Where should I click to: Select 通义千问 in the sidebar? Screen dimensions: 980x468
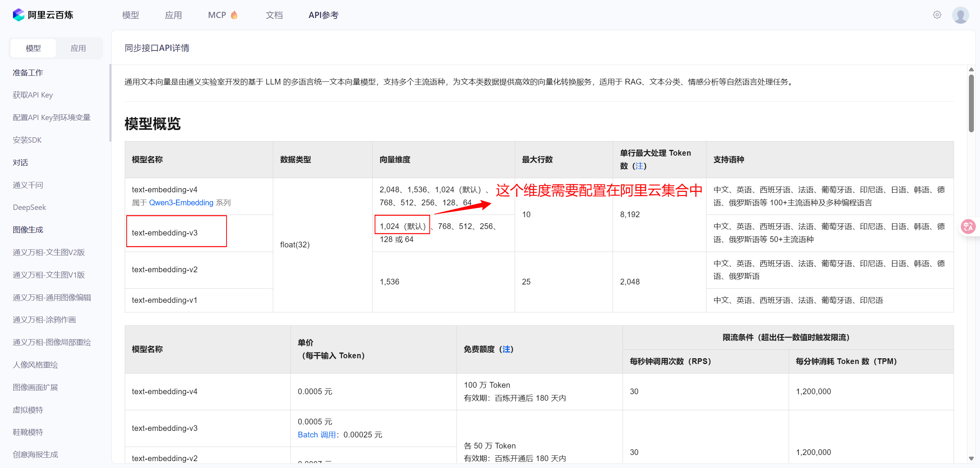point(28,185)
